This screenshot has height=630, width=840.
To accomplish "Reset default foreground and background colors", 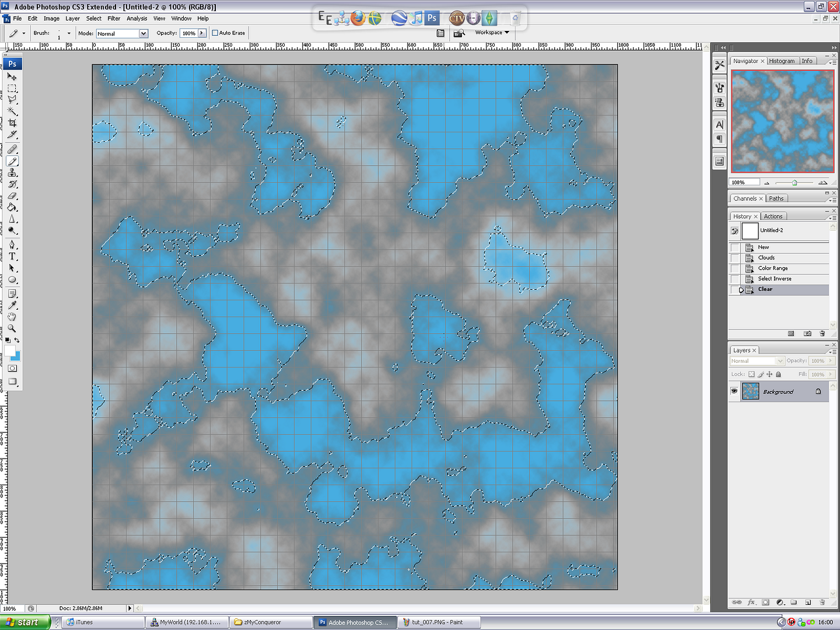I will coord(8,340).
